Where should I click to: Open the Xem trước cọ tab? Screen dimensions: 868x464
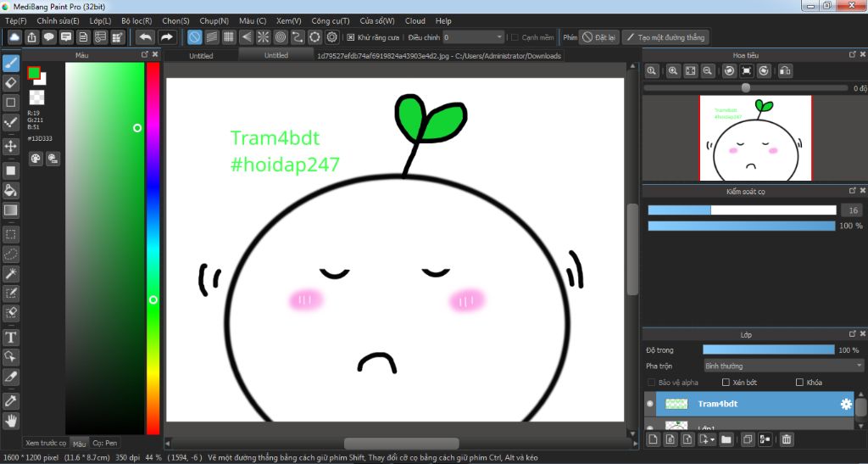pos(46,443)
